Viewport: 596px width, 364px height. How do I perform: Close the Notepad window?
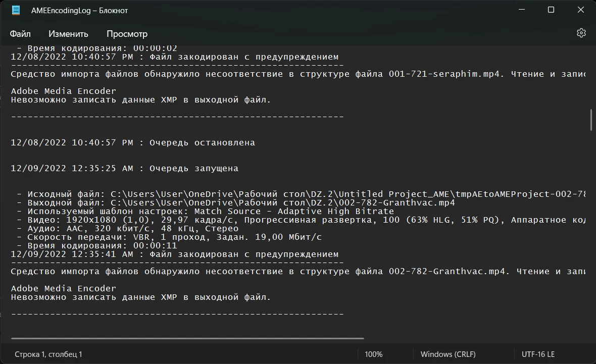580,10
